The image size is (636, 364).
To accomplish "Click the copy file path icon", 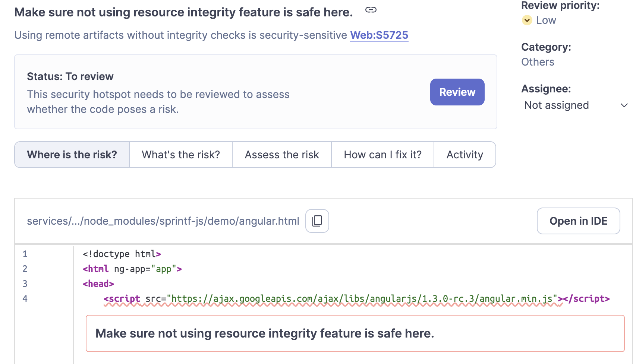I will point(317,221).
